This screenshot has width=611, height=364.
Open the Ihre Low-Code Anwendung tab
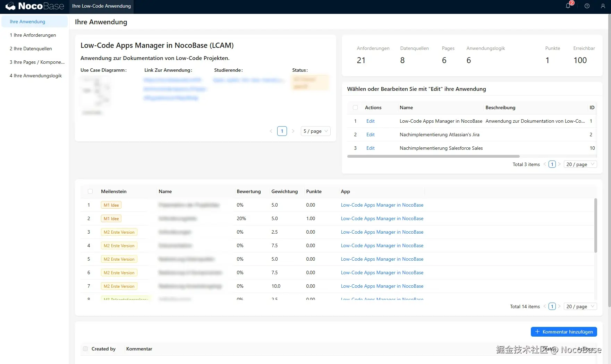[x=101, y=6]
